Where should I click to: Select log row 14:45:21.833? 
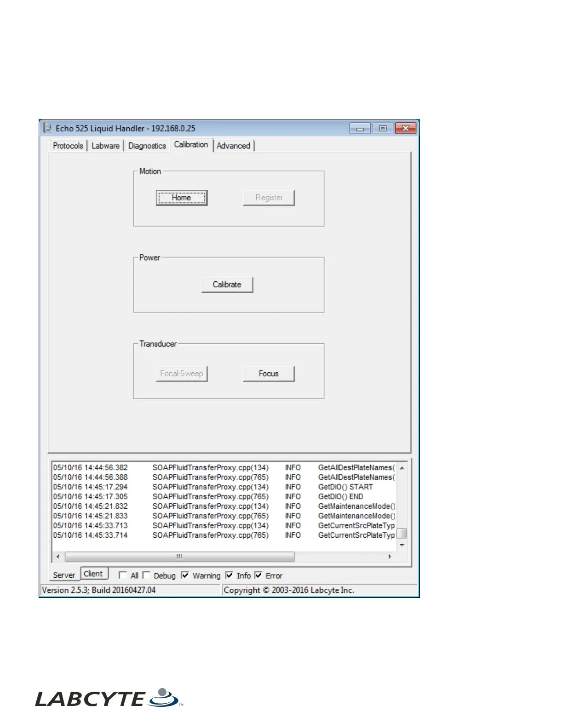click(224, 516)
